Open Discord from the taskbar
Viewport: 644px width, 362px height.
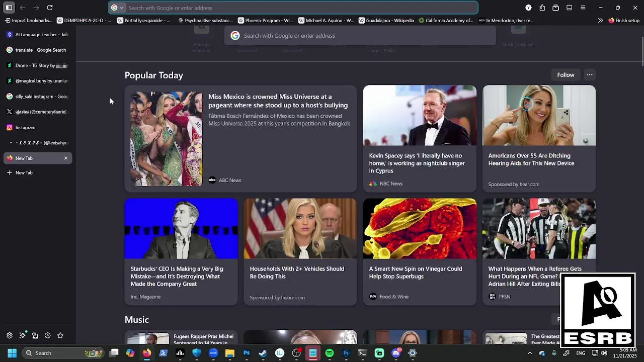coord(396,353)
